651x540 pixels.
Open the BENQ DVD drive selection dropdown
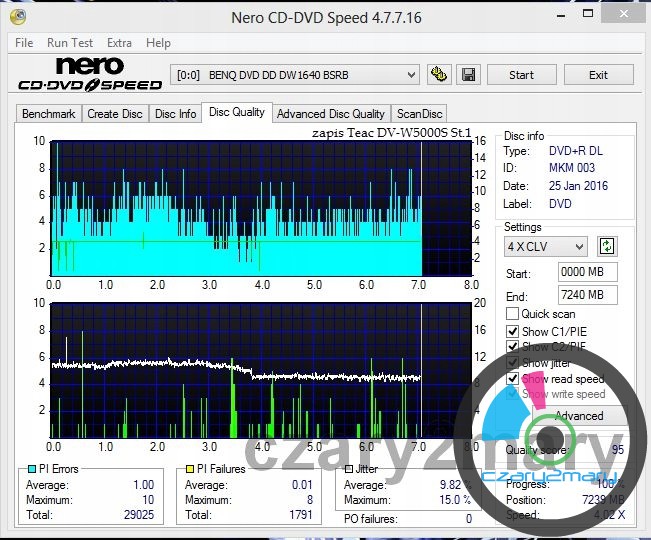tap(296, 75)
